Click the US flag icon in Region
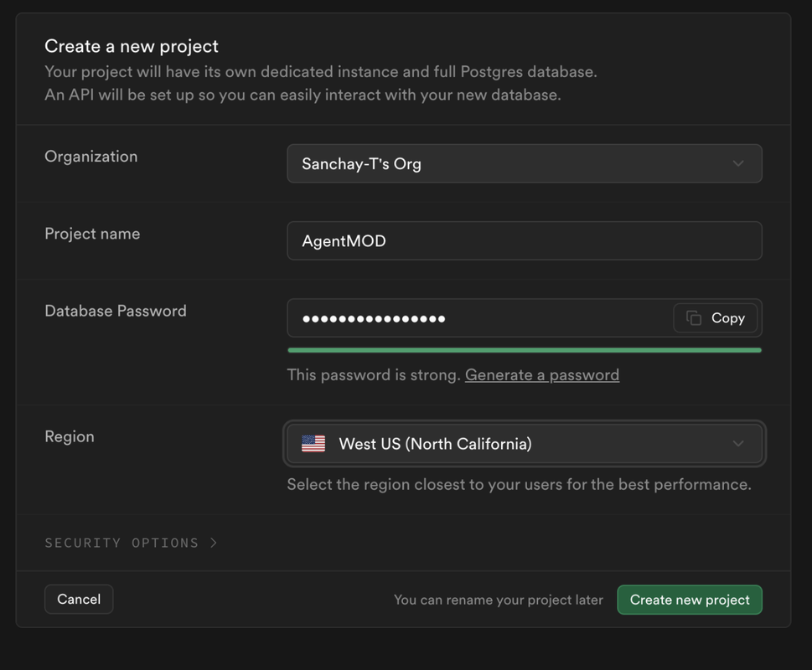Screen dimensions: 812x670 (x=313, y=443)
